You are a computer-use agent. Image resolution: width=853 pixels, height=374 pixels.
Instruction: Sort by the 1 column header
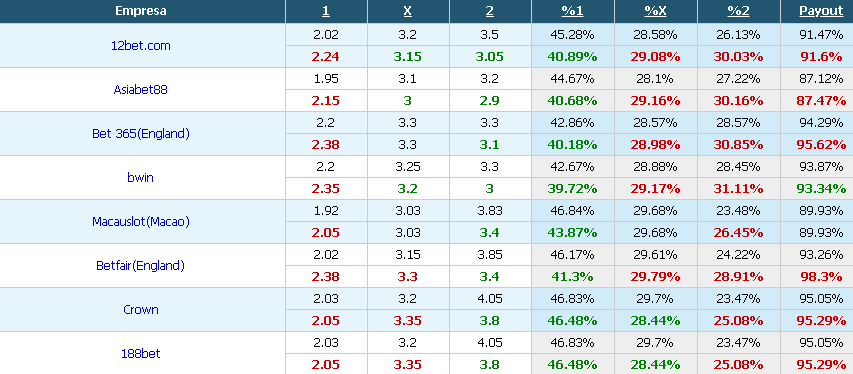(x=326, y=11)
